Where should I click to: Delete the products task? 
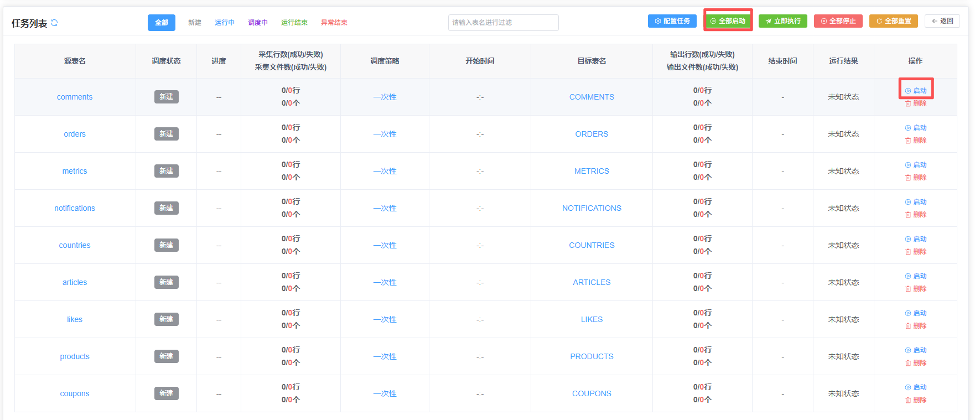(916, 363)
